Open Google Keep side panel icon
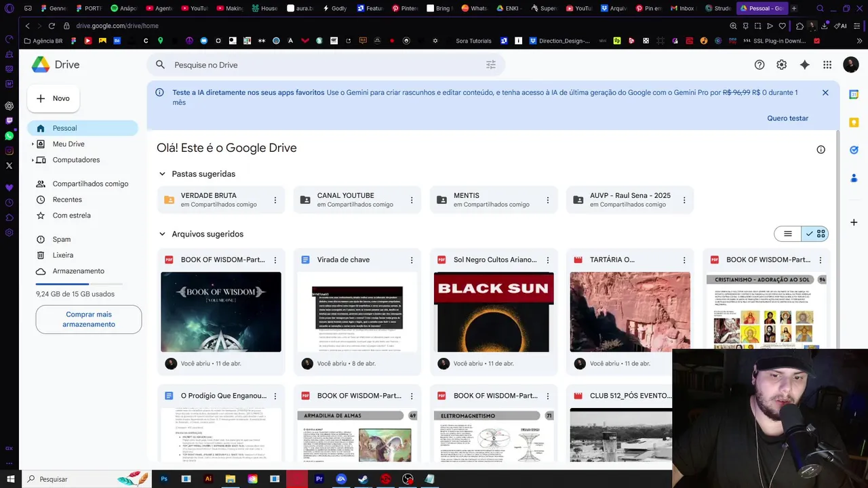Viewport: 868px width, 488px height. (x=854, y=123)
